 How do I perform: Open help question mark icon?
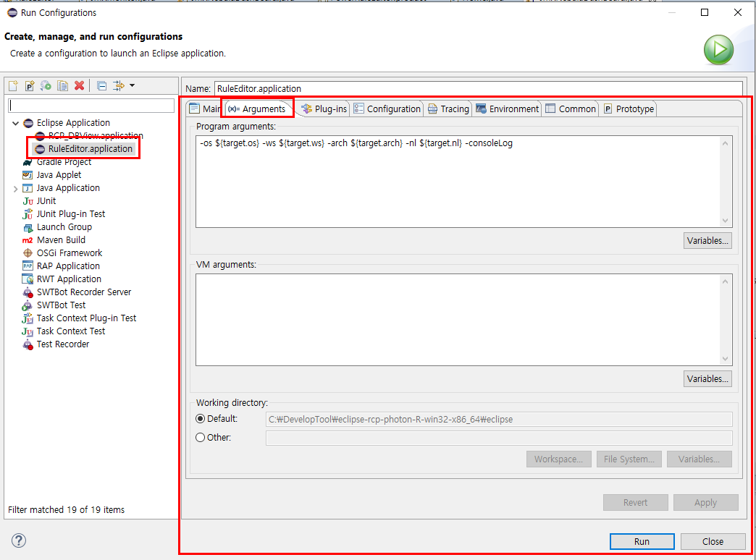point(18,540)
